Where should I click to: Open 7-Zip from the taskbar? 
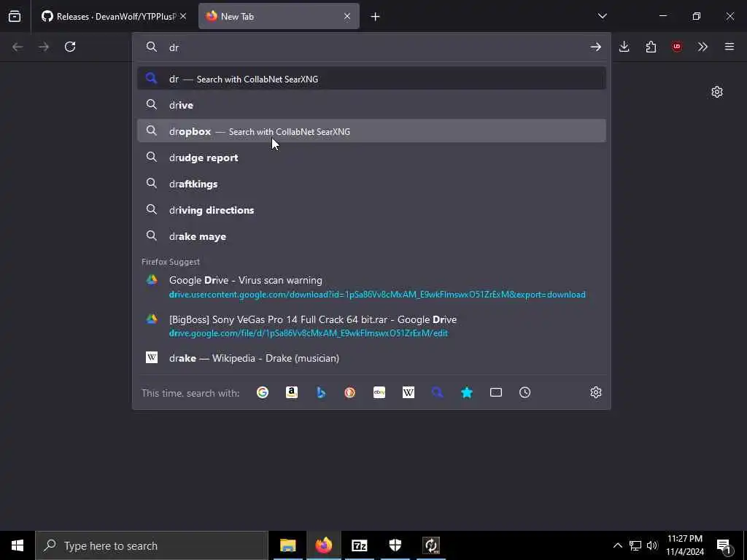click(x=359, y=545)
